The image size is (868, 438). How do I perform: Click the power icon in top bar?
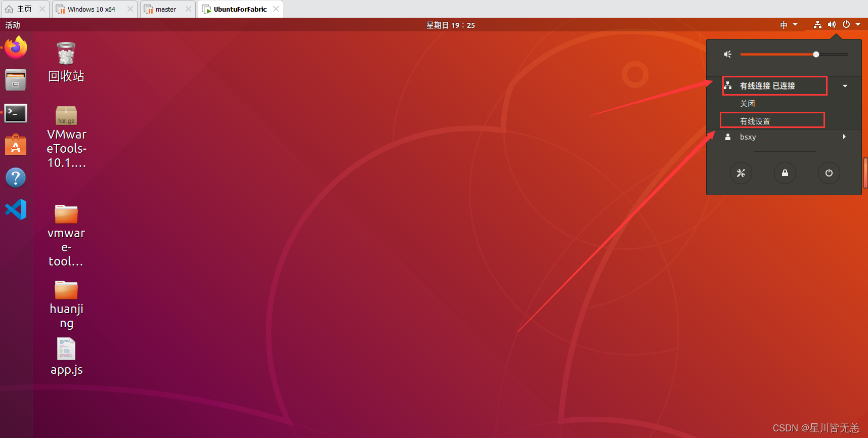846,25
